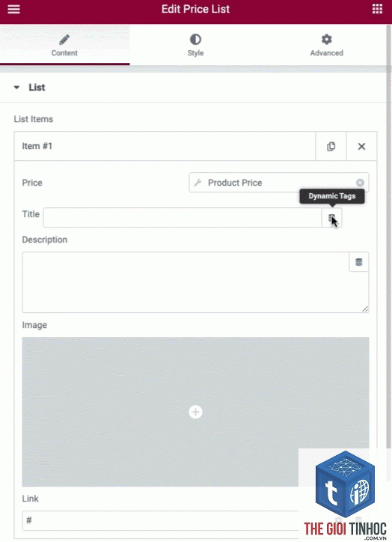This screenshot has height=542, width=392.
Task: Open the hamburger menu
Action: tap(13, 9)
